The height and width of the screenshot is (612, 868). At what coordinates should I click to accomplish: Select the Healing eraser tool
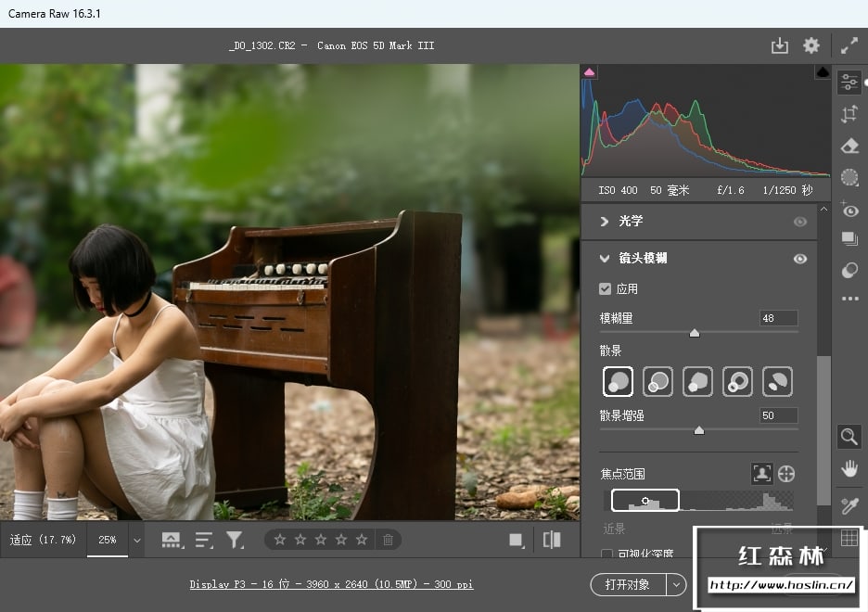849,147
